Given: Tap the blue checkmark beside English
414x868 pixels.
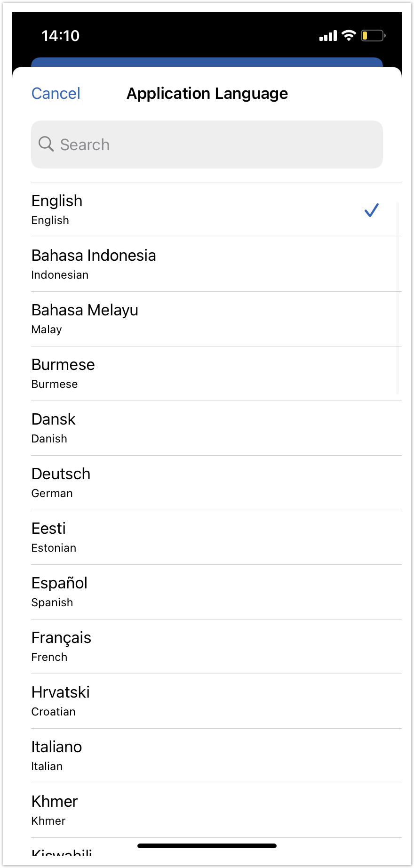Looking at the screenshot, I should tap(371, 210).
